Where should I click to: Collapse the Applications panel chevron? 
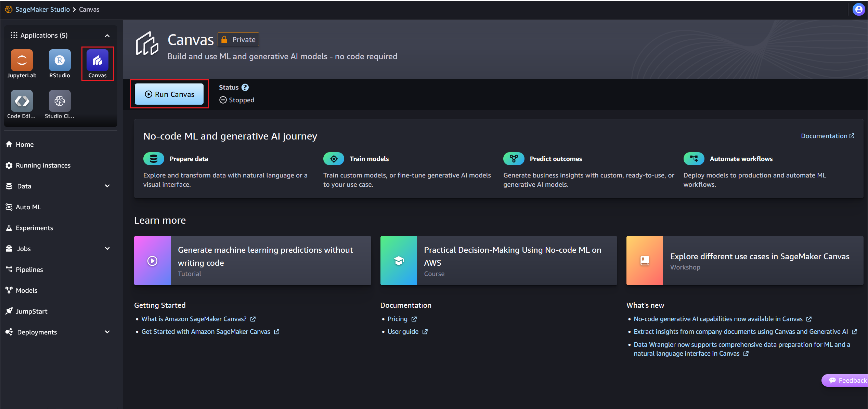[107, 36]
